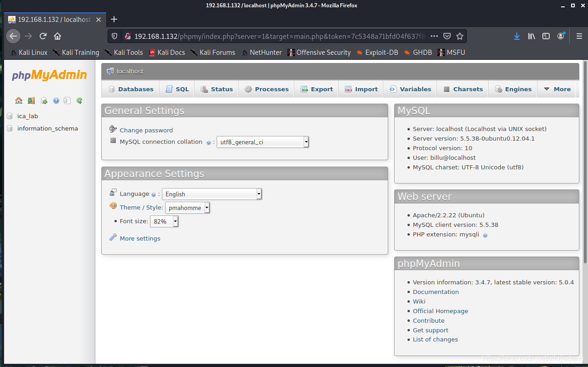Screen dimensions: 588x367
Task: Open a new Firefox tab
Action: pyautogui.click(x=114, y=19)
